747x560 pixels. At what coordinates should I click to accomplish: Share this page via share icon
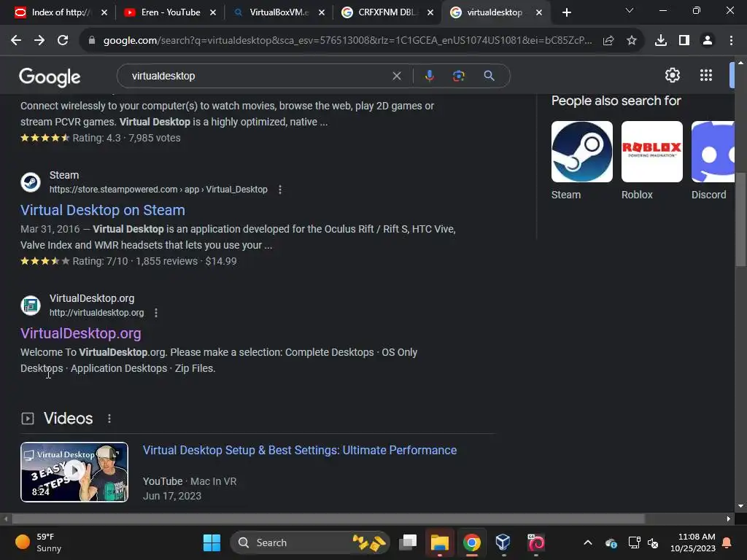coord(608,41)
